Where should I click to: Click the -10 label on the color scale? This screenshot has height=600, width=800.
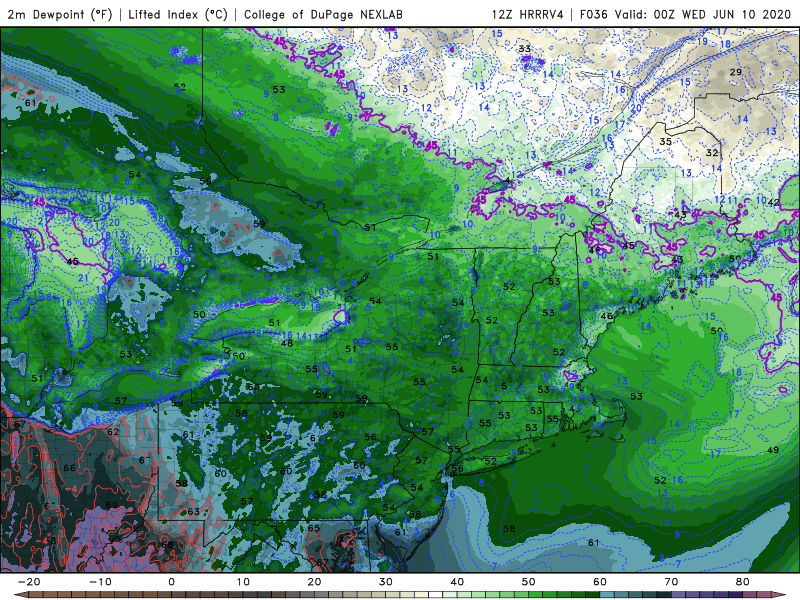coord(100,582)
